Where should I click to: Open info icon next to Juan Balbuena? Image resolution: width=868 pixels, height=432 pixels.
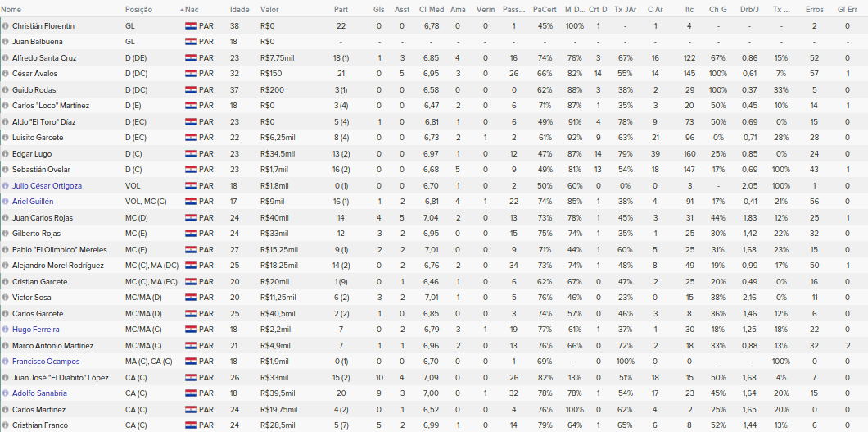click(x=6, y=42)
